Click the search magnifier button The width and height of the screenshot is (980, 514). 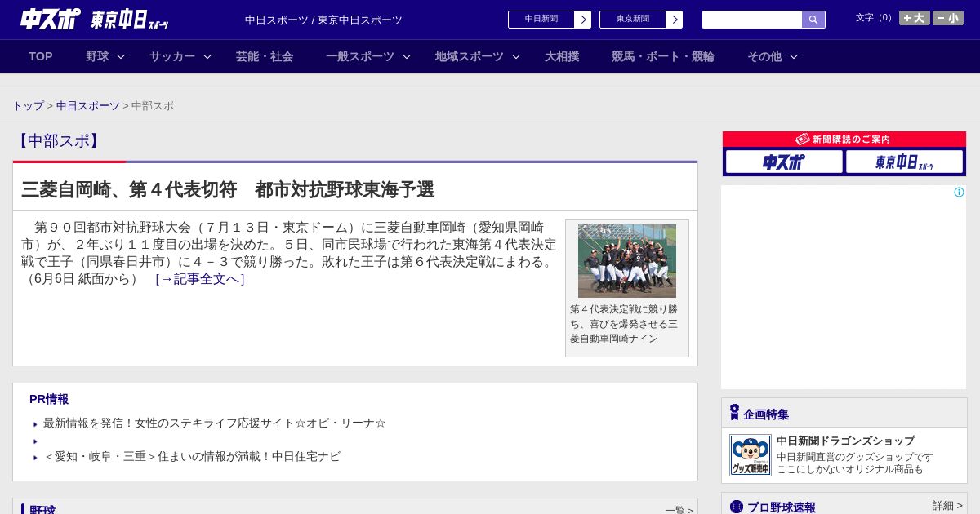[813, 20]
